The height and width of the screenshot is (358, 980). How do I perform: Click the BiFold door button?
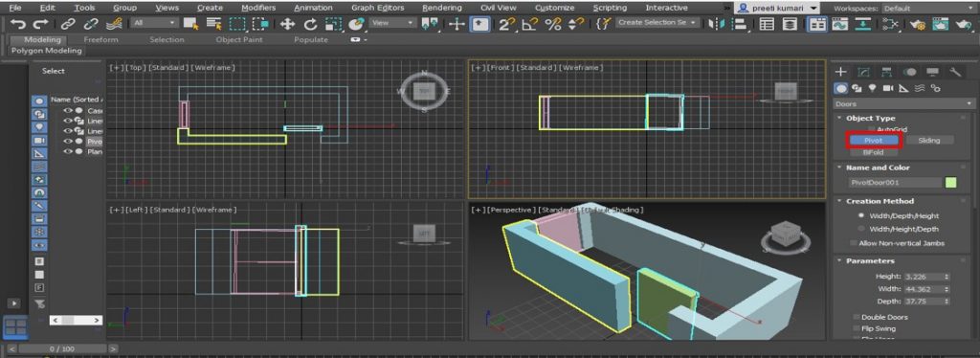[873, 152]
